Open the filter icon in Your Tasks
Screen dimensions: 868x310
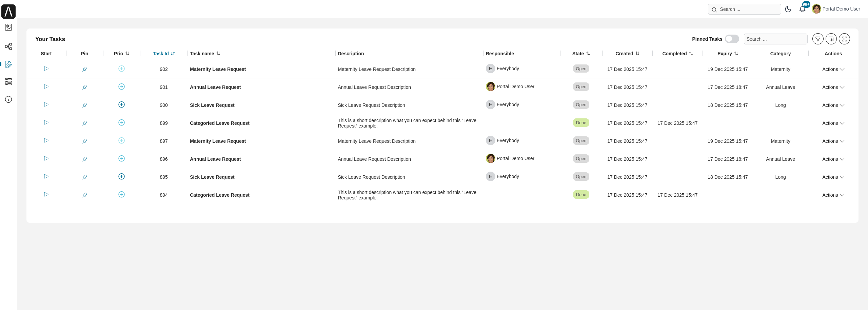click(817, 39)
